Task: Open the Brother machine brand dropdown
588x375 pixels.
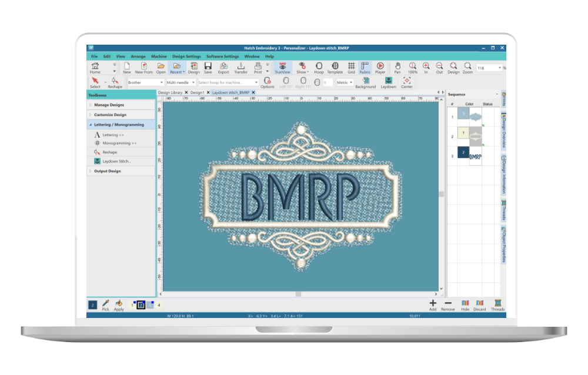Action: click(145, 83)
